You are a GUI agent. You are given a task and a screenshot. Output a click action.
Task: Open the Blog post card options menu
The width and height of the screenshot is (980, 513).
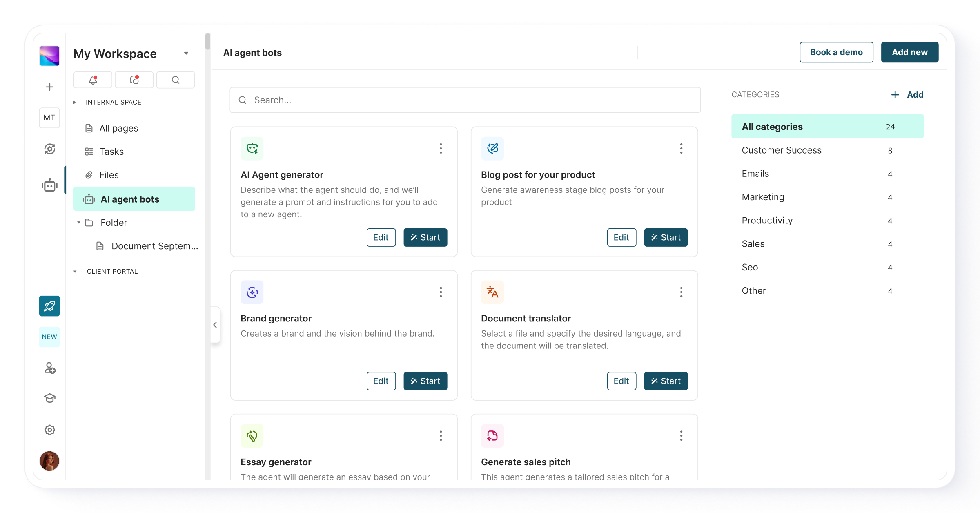point(681,149)
